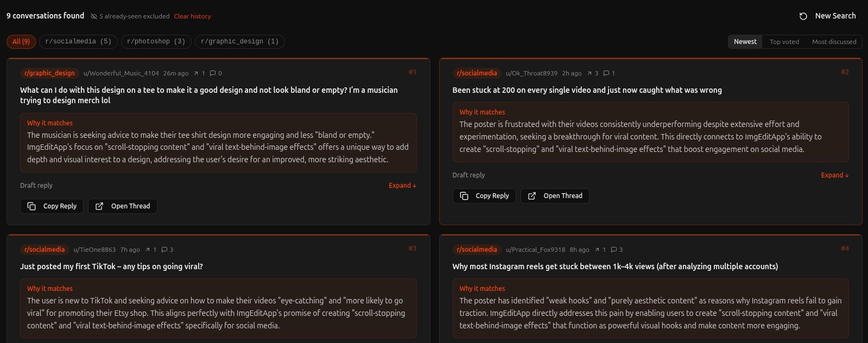Click the New Search refresh icon

click(803, 16)
